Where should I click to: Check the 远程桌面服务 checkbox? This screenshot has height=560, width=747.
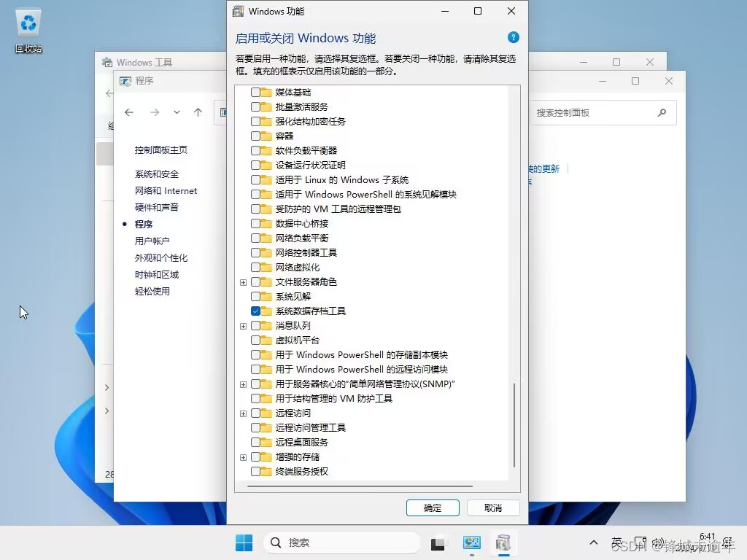pos(255,443)
